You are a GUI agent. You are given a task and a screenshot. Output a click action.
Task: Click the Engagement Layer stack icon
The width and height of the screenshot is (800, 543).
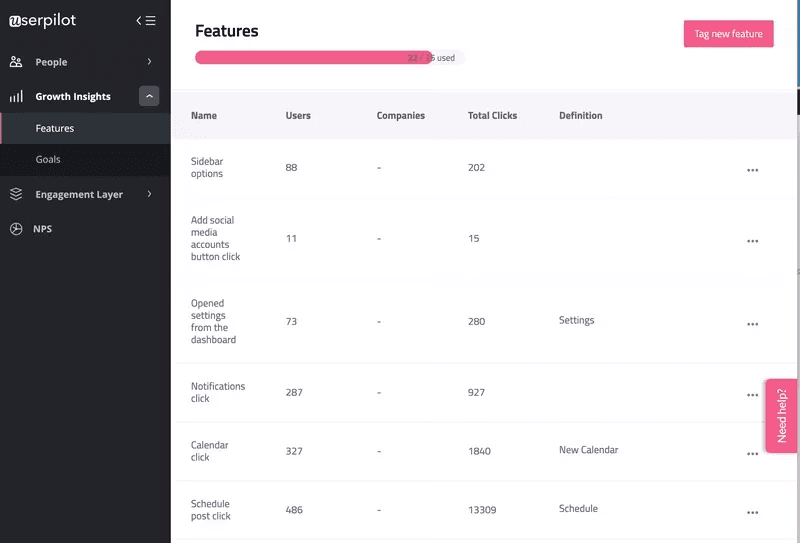[x=16, y=194]
